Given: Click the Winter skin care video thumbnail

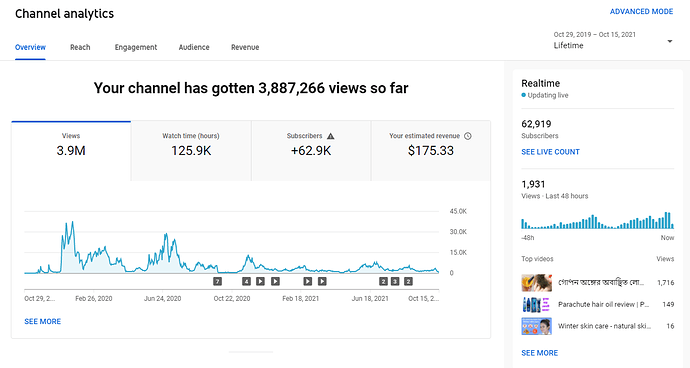Looking at the screenshot, I should pos(536,326).
